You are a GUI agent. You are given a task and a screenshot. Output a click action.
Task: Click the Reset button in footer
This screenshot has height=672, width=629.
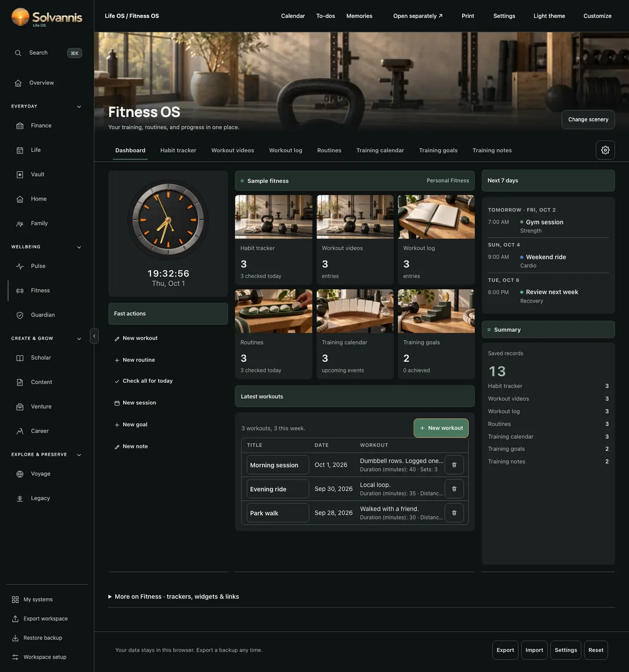click(x=596, y=650)
